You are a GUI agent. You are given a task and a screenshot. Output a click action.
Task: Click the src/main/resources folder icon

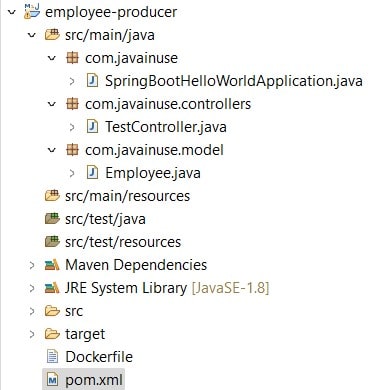click(x=52, y=196)
